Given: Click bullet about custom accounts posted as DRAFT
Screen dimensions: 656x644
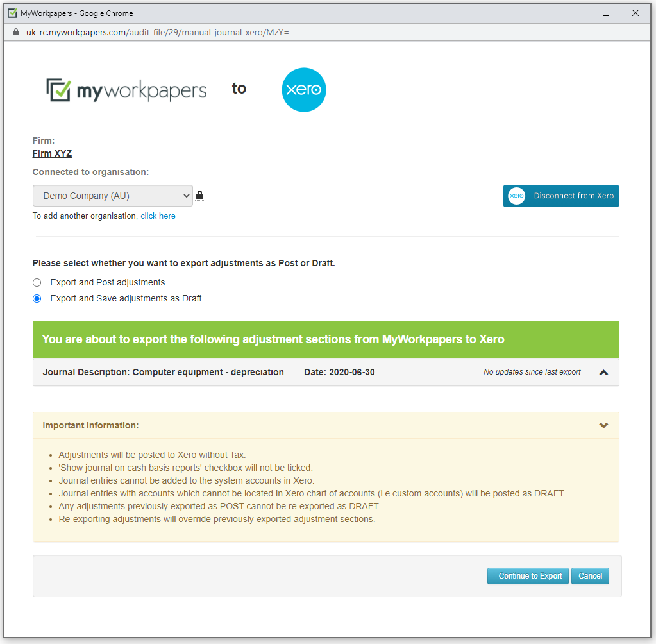Looking at the screenshot, I should pyautogui.click(x=312, y=493).
